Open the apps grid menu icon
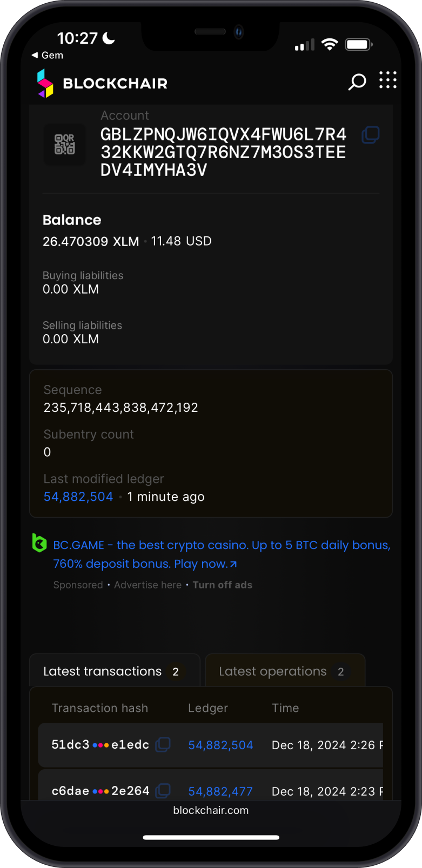Image resolution: width=422 pixels, height=868 pixels. tap(388, 80)
